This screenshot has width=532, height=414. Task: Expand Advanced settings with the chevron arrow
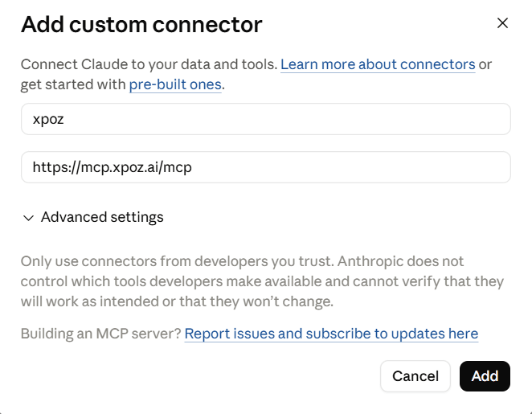coord(28,218)
